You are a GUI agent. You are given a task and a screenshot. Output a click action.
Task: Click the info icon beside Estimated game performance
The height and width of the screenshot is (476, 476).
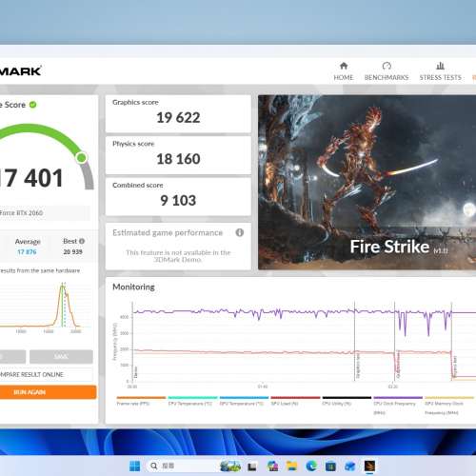240,232
